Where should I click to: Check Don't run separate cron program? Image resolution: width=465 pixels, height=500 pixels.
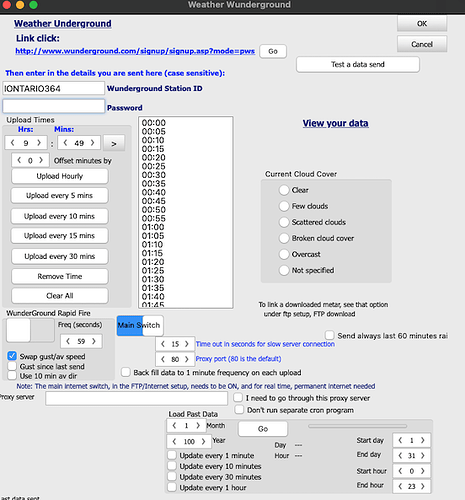tap(239, 409)
